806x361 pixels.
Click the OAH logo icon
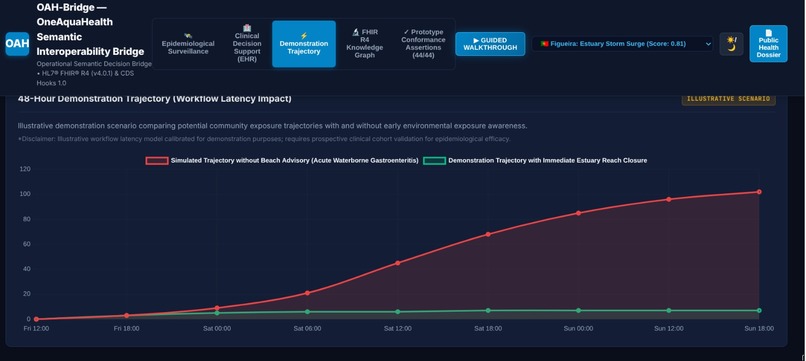(x=17, y=44)
